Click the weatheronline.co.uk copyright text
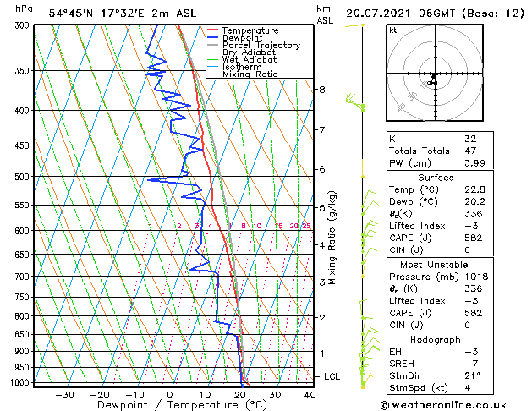This screenshot has width=532, height=411. pyautogui.click(x=443, y=405)
